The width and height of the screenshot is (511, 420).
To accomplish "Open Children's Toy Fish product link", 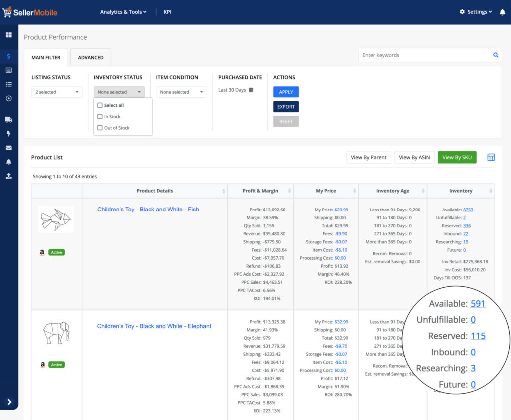I will click(148, 210).
